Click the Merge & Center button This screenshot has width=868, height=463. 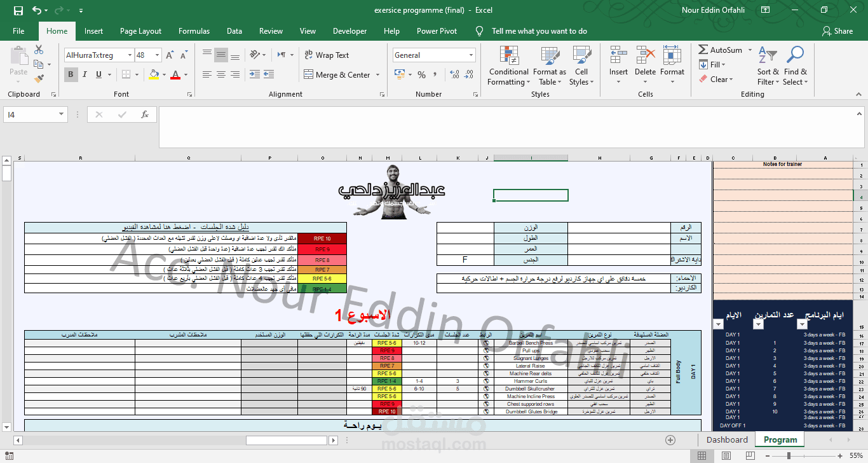[x=337, y=75]
